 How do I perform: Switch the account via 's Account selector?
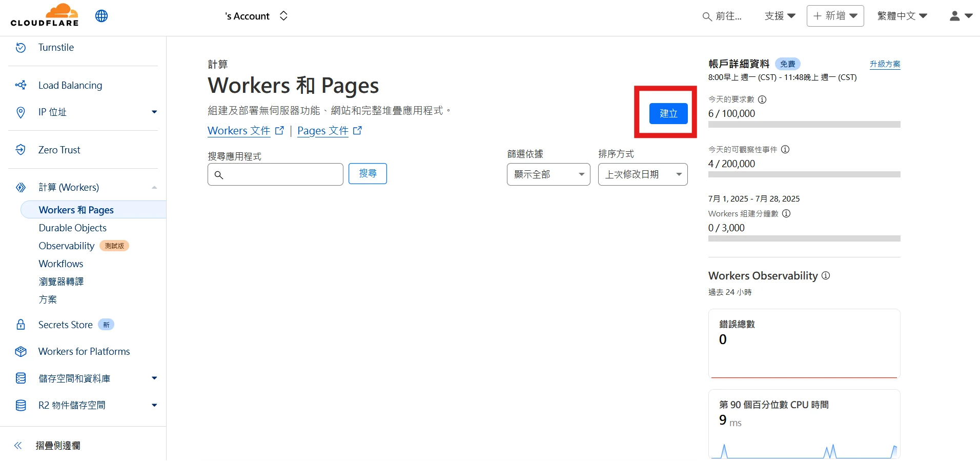point(256,16)
